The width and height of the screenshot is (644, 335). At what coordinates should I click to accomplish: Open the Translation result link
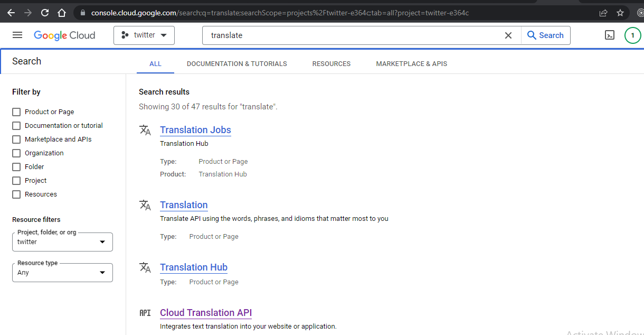pos(184,205)
